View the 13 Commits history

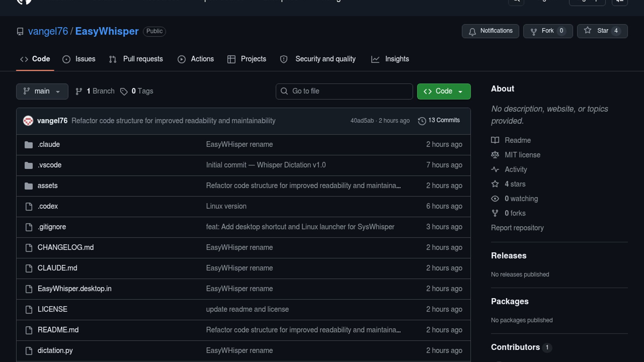click(x=439, y=120)
